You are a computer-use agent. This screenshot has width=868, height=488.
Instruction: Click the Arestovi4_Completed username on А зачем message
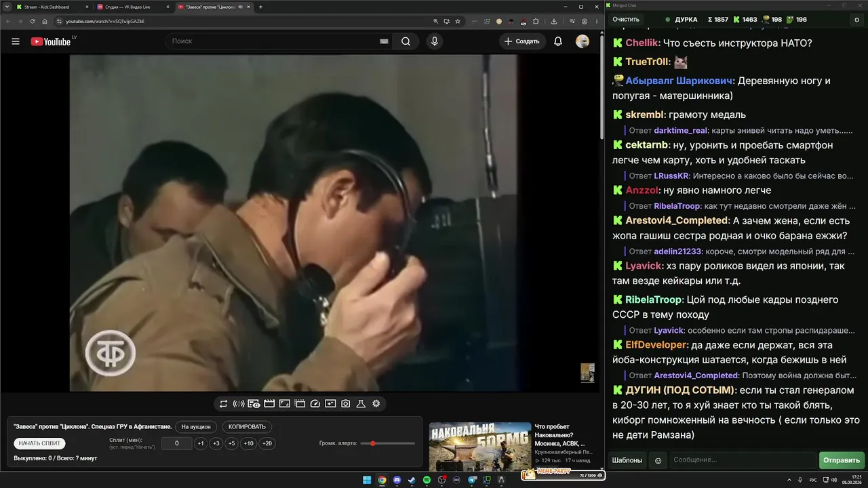coord(677,221)
